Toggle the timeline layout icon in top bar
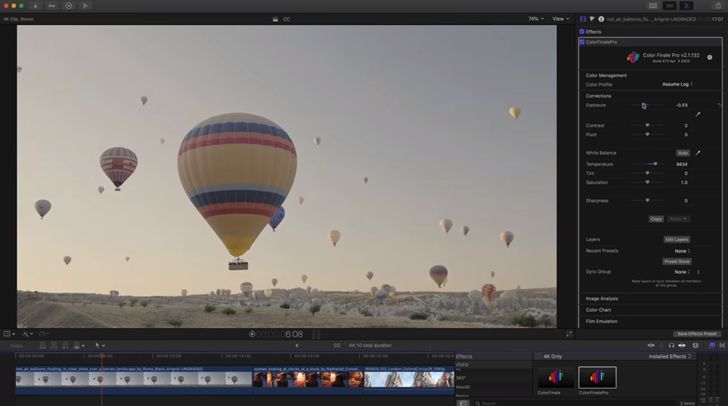This screenshot has width=728, height=406. coord(670,6)
